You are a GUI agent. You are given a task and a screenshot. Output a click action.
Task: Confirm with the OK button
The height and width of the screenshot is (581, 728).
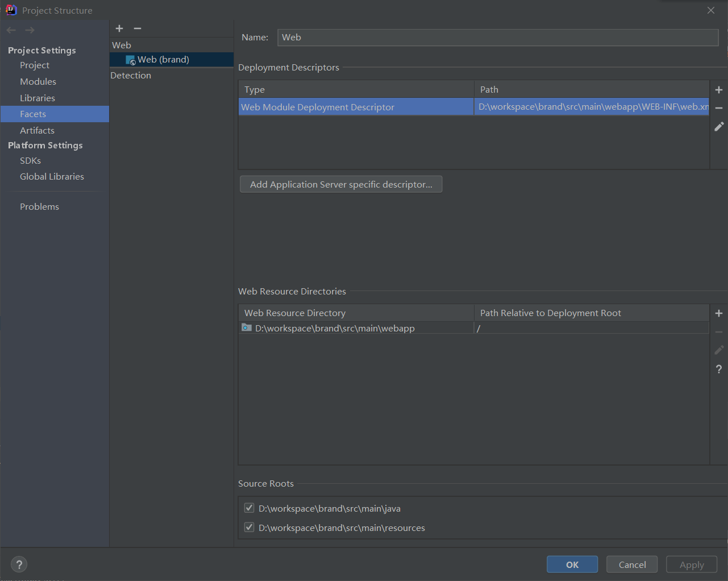[572, 565]
